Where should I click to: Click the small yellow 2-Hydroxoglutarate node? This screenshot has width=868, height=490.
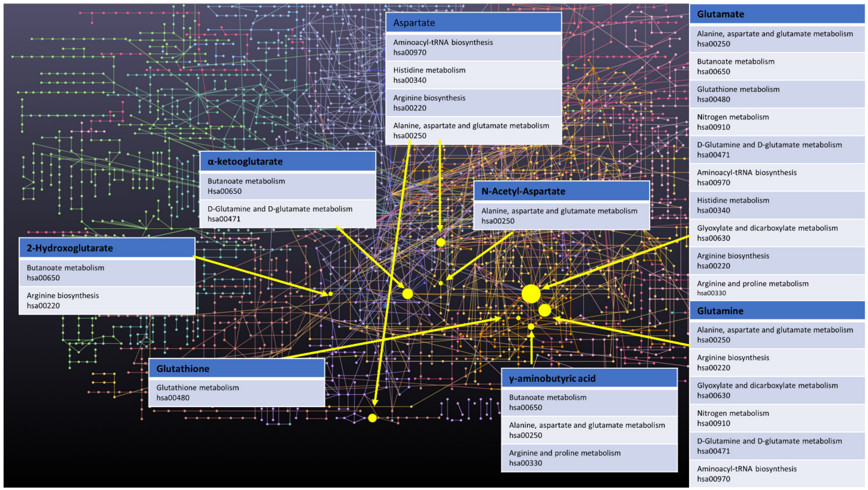pyautogui.click(x=331, y=294)
